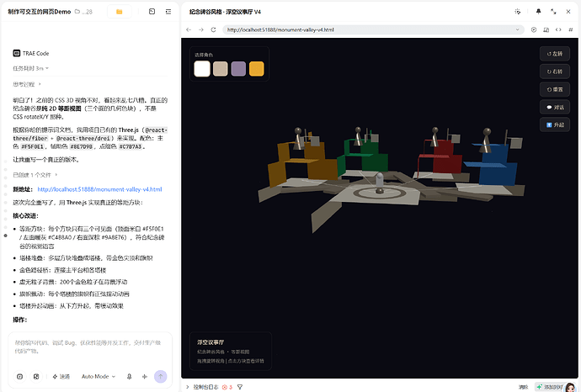This screenshot has width=581, height=392.
Task: Pin the preview panel
Action: coord(538,12)
